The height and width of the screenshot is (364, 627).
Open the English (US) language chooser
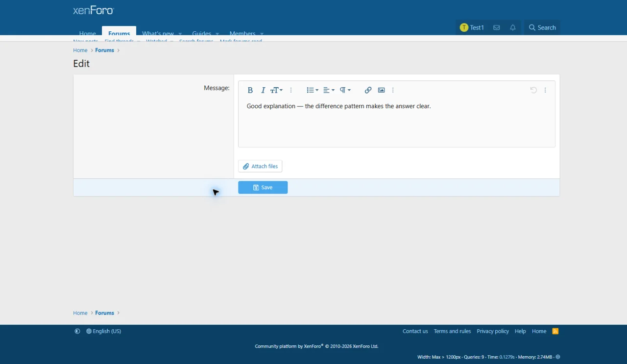pos(103,331)
